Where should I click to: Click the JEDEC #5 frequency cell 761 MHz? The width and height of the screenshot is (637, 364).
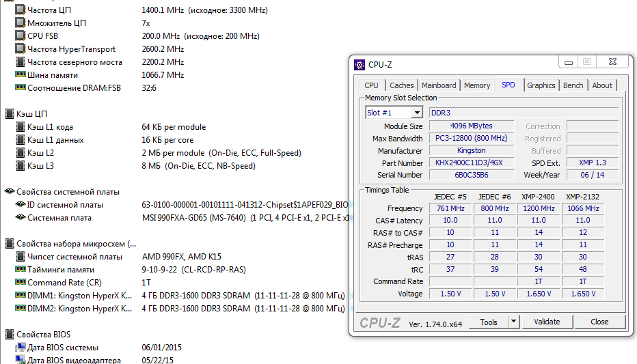coord(450,208)
